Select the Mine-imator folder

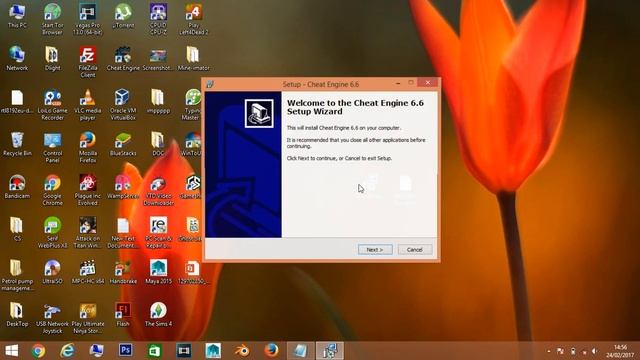(x=193, y=59)
